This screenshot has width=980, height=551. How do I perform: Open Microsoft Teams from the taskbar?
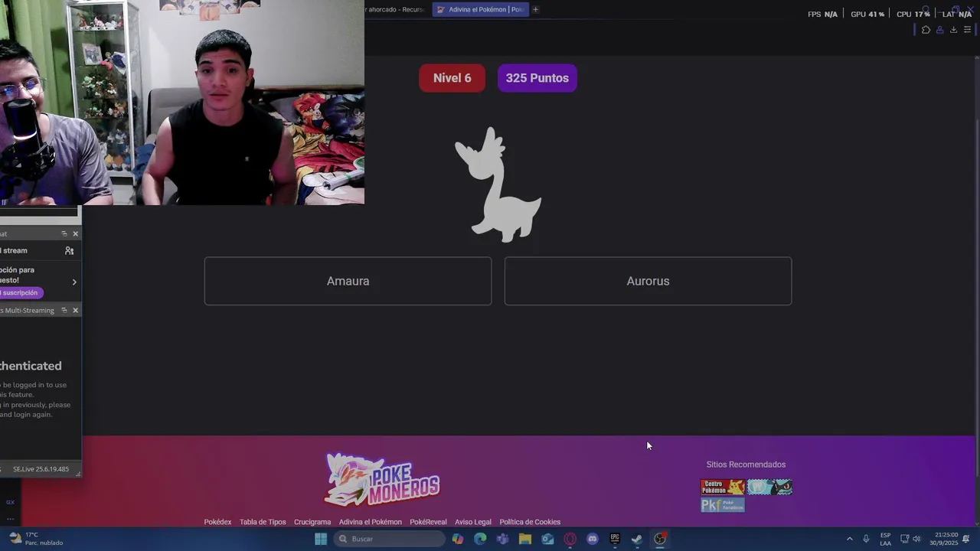click(x=502, y=539)
